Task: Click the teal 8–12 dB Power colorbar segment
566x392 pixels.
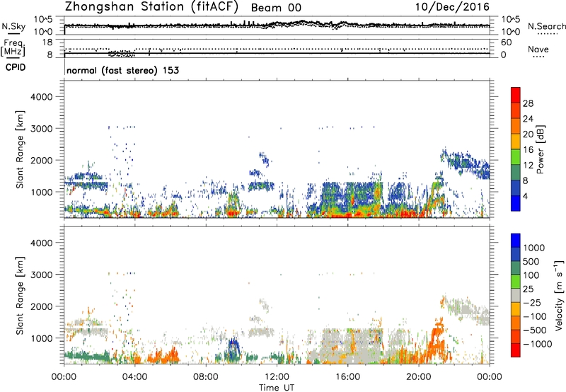Action: 516,172
